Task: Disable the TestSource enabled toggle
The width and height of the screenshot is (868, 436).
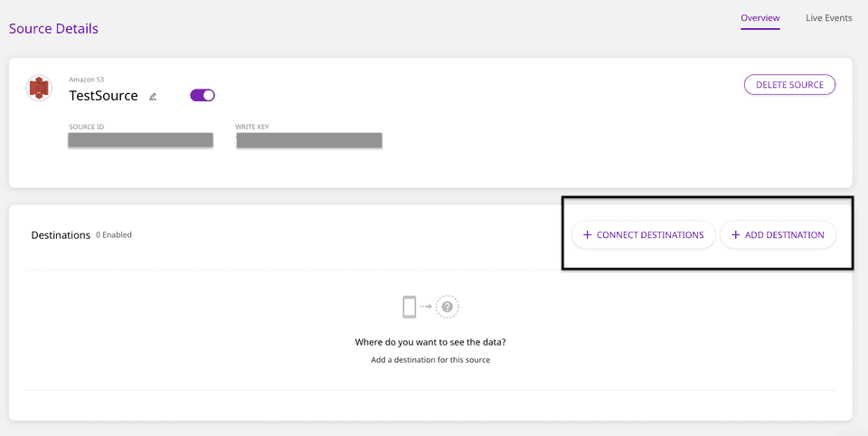Action: click(203, 95)
